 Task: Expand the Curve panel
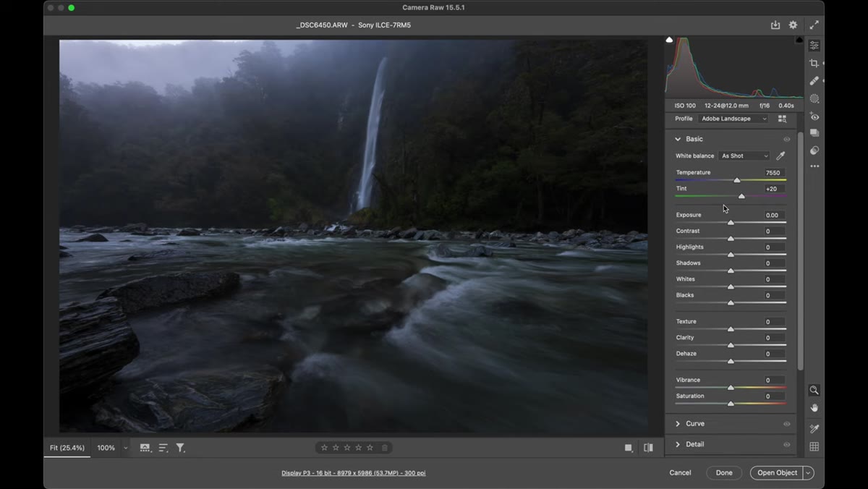coord(678,424)
